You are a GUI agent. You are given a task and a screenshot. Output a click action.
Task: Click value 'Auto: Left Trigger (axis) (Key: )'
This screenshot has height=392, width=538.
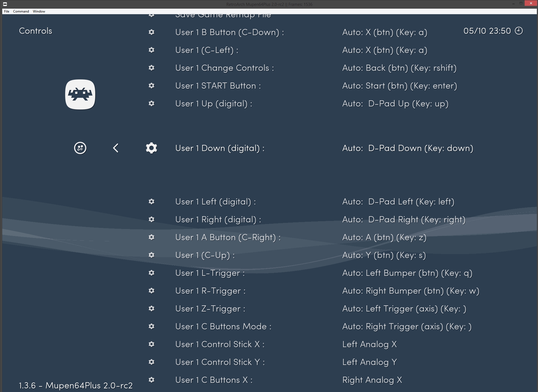404,309
